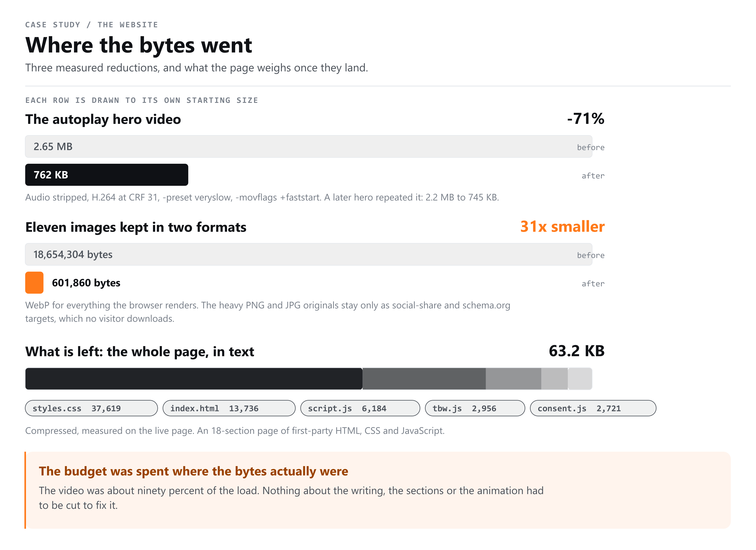The height and width of the screenshot is (550, 756).
Task: Click the Eleven images kept heading
Action: (x=136, y=227)
